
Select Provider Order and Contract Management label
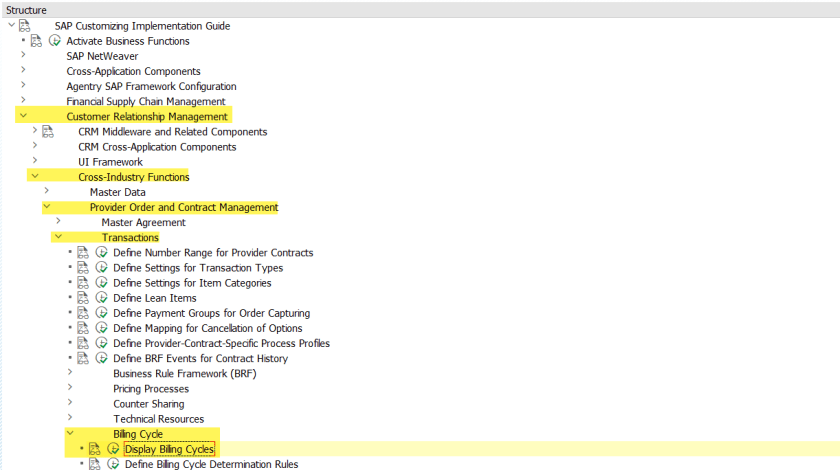pos(184,207)
